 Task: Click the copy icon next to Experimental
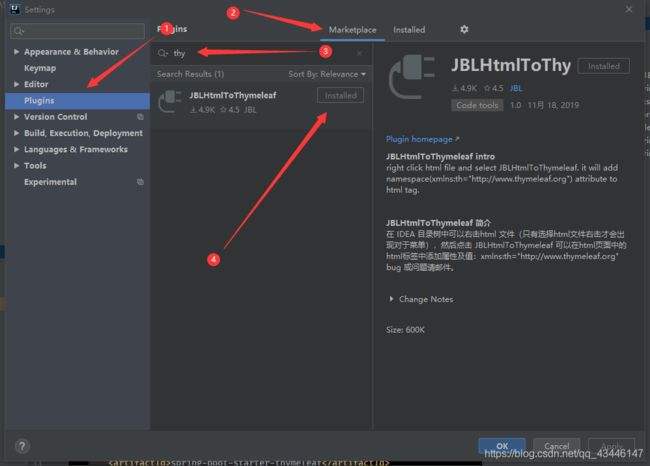click(x=140, y=182)
